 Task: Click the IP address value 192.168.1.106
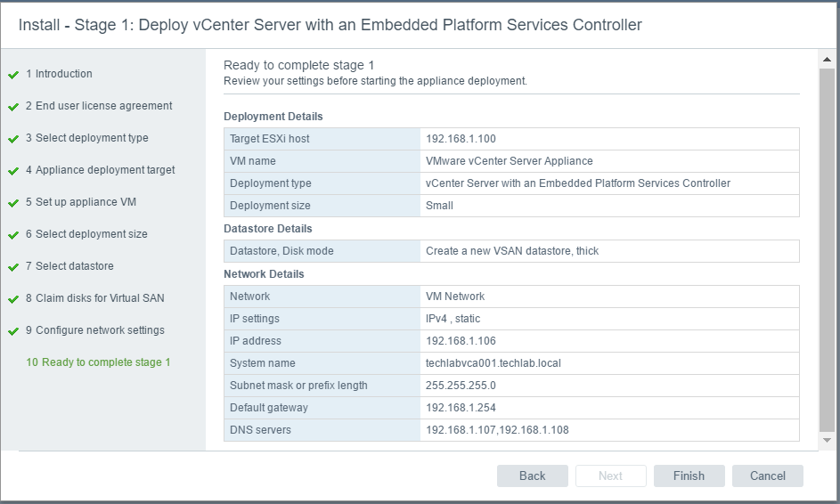[461, 341]
